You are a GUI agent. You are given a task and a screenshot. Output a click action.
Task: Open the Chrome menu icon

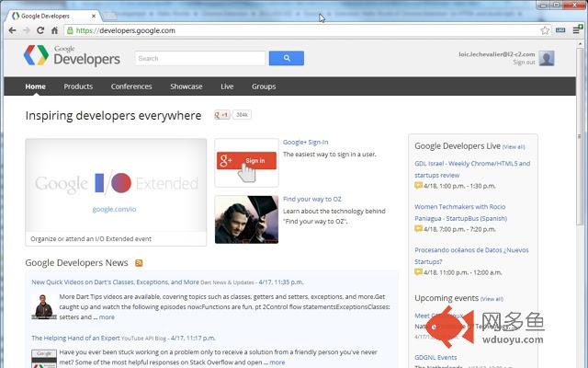point(577,30)
